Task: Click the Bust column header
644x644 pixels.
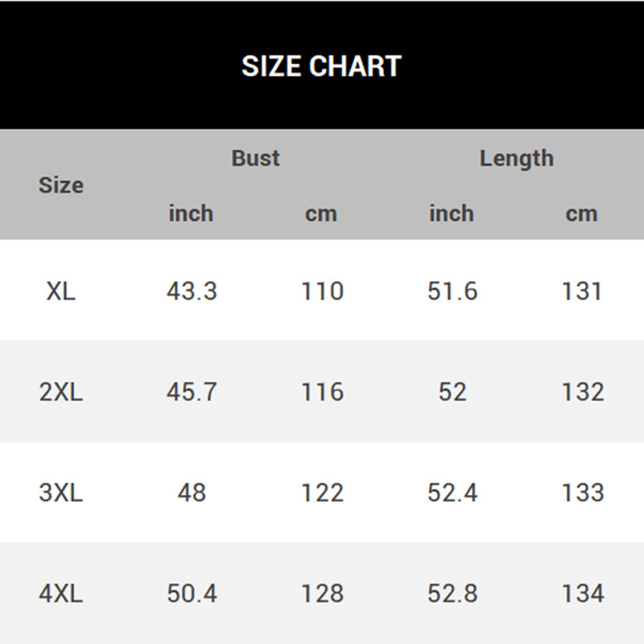Action: (256, 159)
